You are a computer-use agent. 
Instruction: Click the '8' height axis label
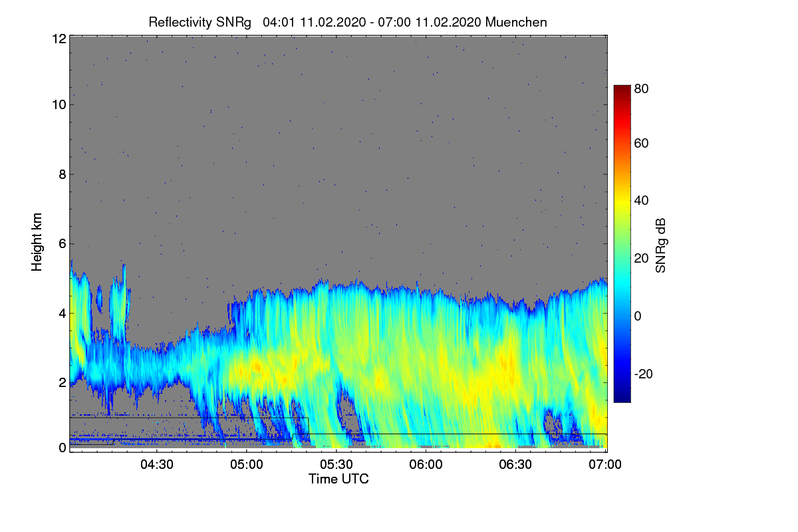63,174
